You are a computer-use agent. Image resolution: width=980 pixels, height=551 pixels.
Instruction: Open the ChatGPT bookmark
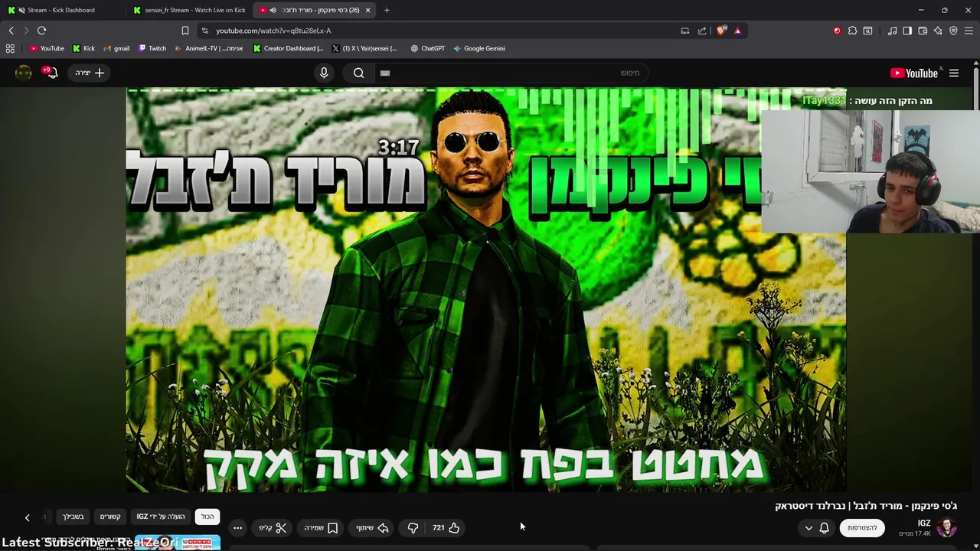427,48
